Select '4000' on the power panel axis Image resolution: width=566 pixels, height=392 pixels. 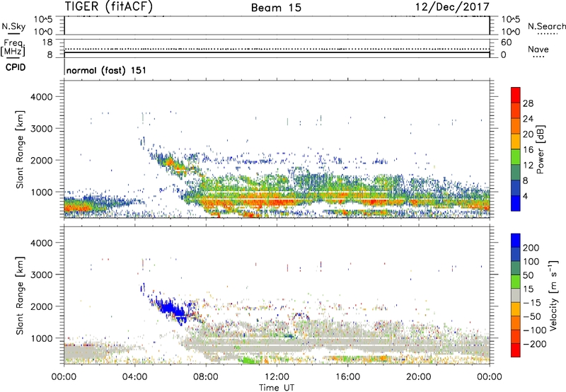[42, 97]
